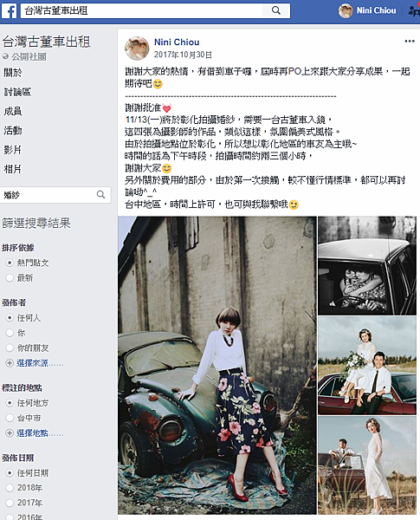
Task: Select 你的朋友 under 發佈者
Action: click(10, 348)
